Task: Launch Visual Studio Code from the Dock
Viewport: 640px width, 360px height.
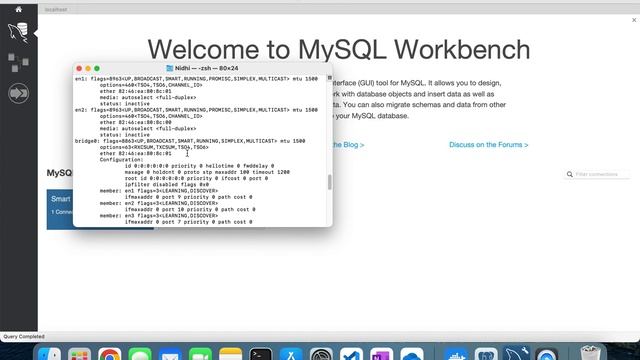Action: (351, 354)
